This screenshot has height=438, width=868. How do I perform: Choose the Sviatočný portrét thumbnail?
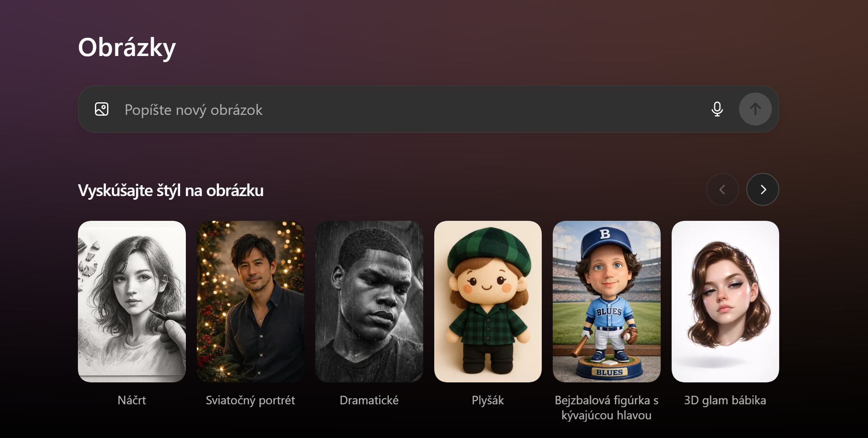pos(250,301)
